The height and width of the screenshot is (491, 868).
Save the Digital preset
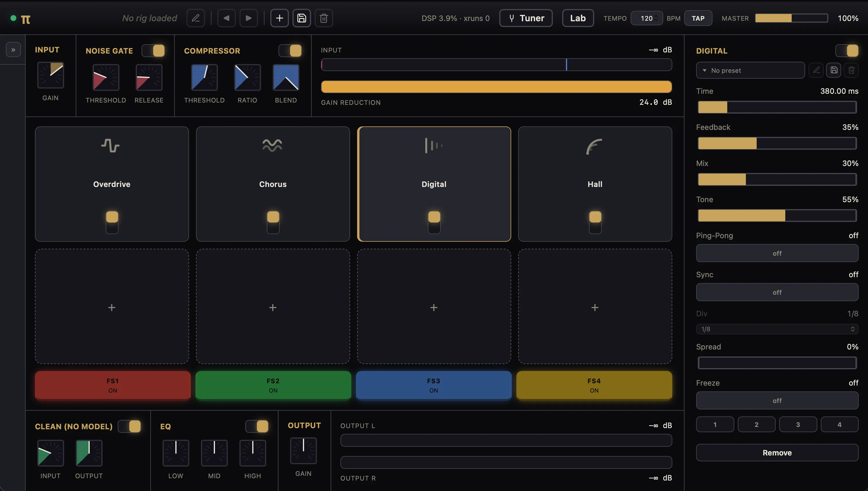834,70
